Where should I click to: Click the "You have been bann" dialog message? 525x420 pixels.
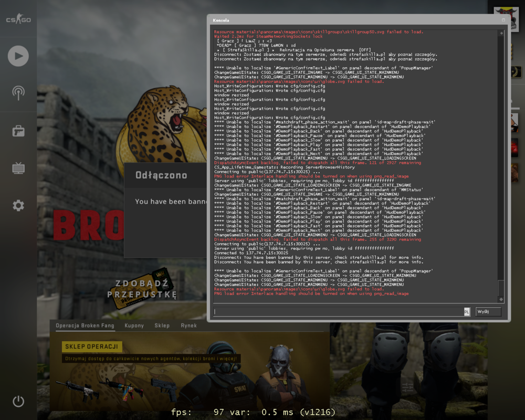pyautogui.click(x=171, y=202)
